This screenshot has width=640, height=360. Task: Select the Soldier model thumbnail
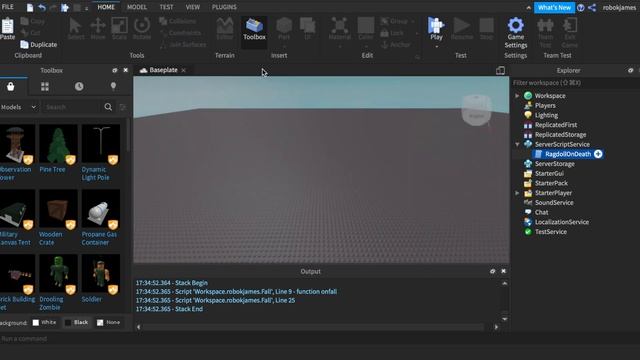tap(101, 274)
